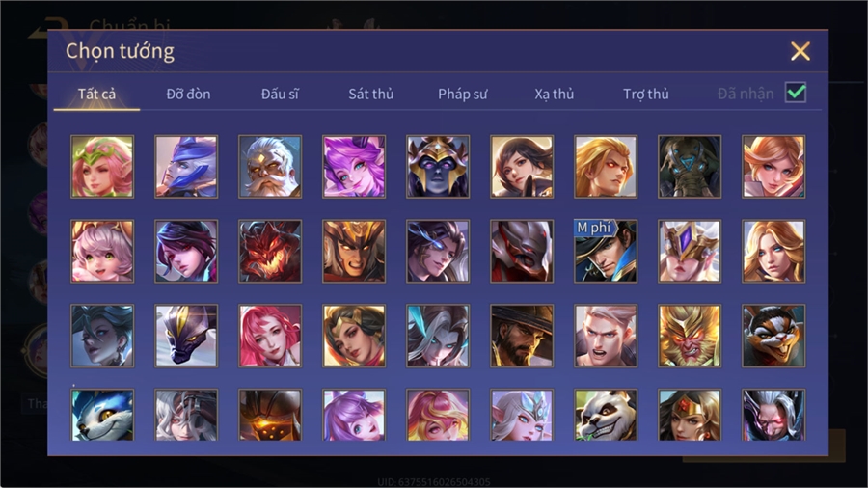Pick the cowboy hat bearded hero portrait
868x488 pixels.
tap(522, 336)
